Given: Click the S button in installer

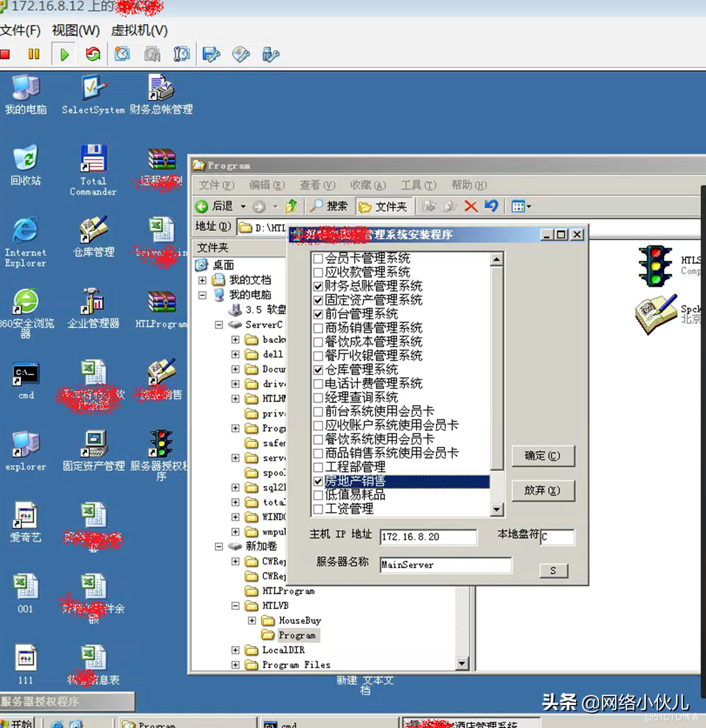Looking at the screenshot, I should click(553, 571).
